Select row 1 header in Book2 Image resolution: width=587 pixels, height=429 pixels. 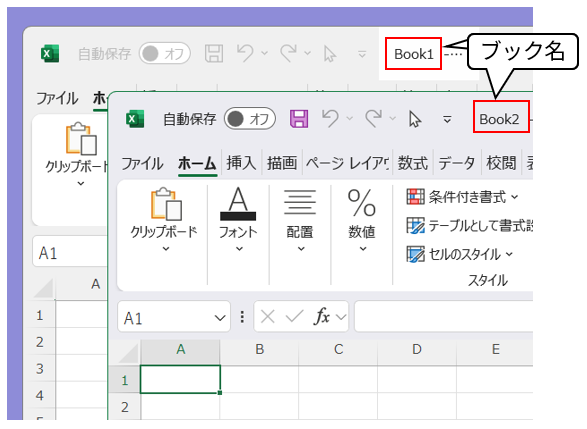click(x=125, y=380)
